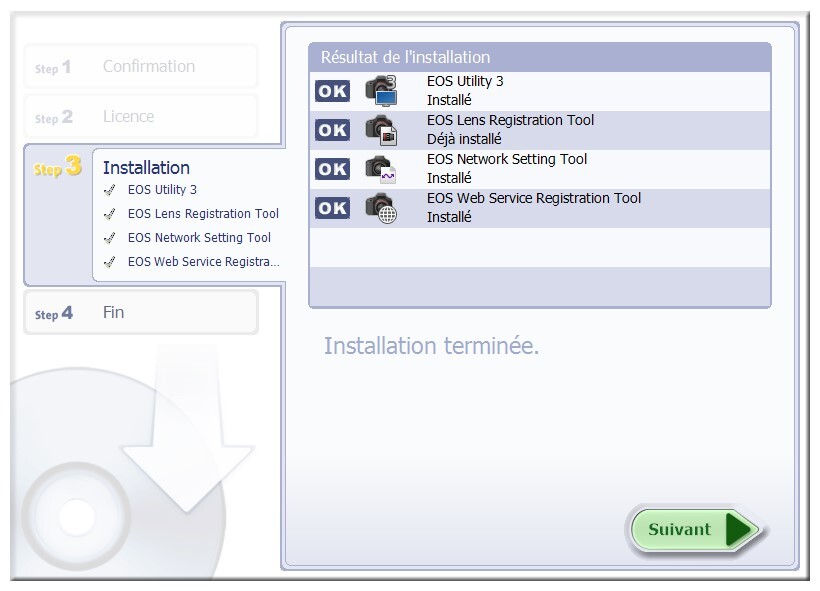820x591 pixels.
Task: Click 'EOS Network Setting Tool' title in the results list
Action: 507,159
